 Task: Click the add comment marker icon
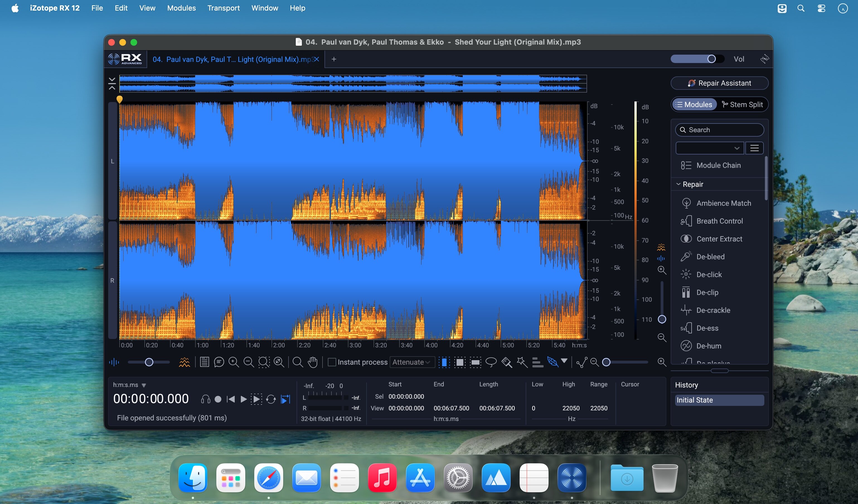click(x=219, y=362)
